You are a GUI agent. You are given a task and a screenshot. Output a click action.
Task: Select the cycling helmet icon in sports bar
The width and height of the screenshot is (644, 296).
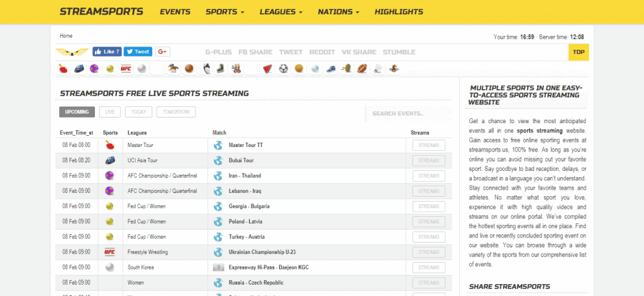pos(79,69)
